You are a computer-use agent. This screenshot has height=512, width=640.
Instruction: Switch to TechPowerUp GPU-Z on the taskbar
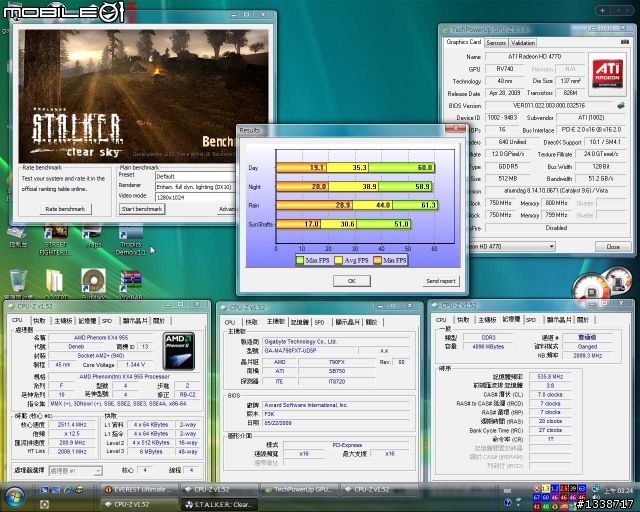[x=299, y=489]
